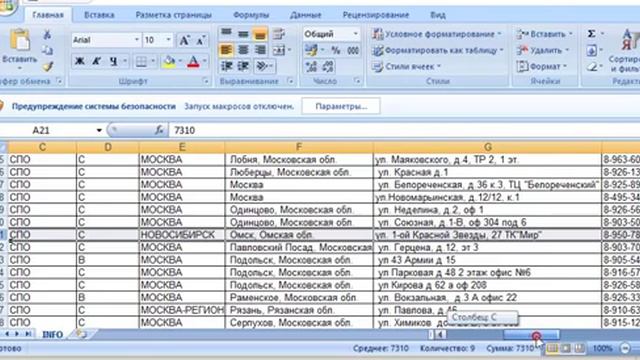This screenshot has height=360, width=640.
Task: Click the fill color bucket icon
Action: click(x=169, y=62)
